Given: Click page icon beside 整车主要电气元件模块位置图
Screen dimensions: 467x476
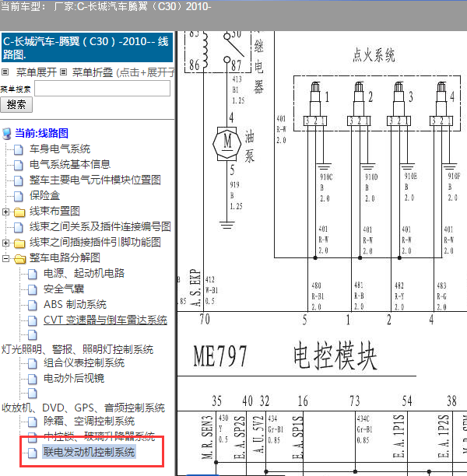Looking at the screenshot, I should 19,180.
